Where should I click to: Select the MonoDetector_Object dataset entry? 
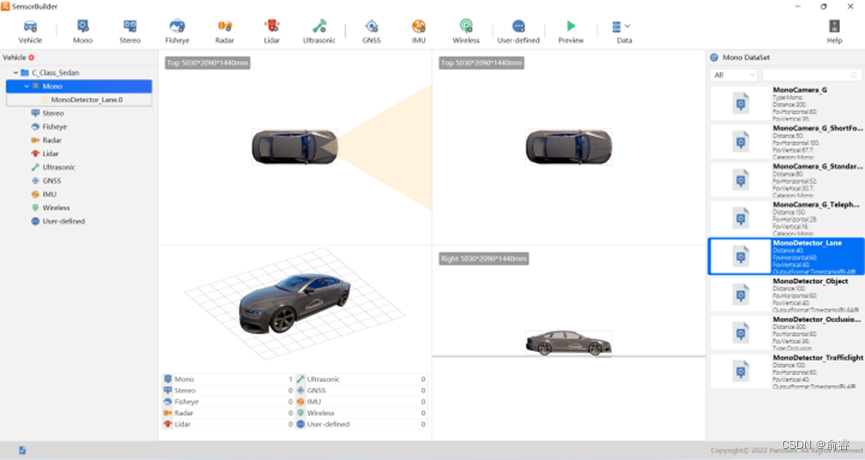point(787,295)
